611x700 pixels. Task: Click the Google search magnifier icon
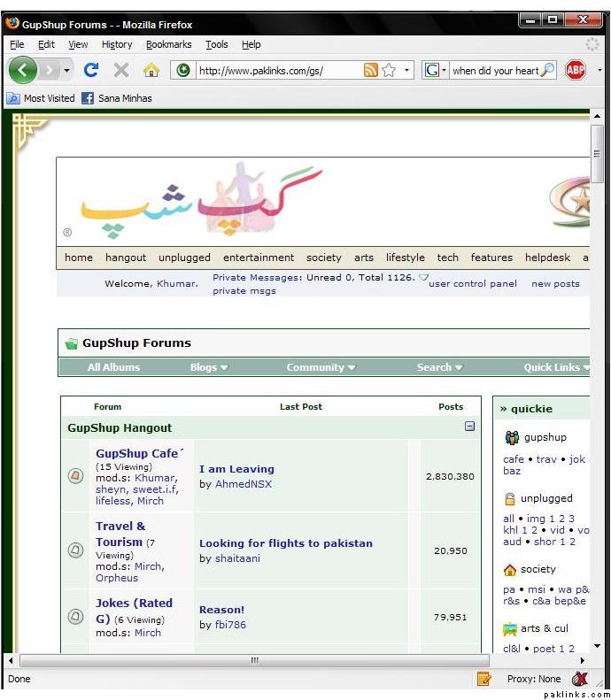547,70
